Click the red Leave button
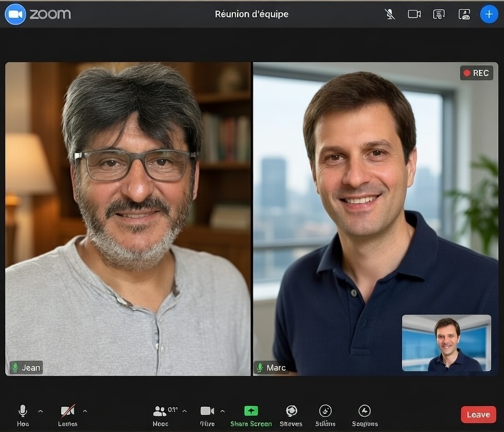504x432 pixels. pos(478,414)
